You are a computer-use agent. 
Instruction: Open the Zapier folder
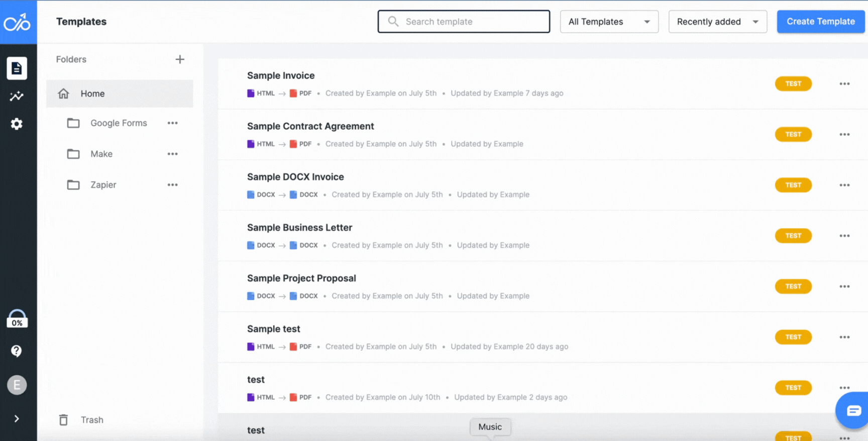pos(103,185)
